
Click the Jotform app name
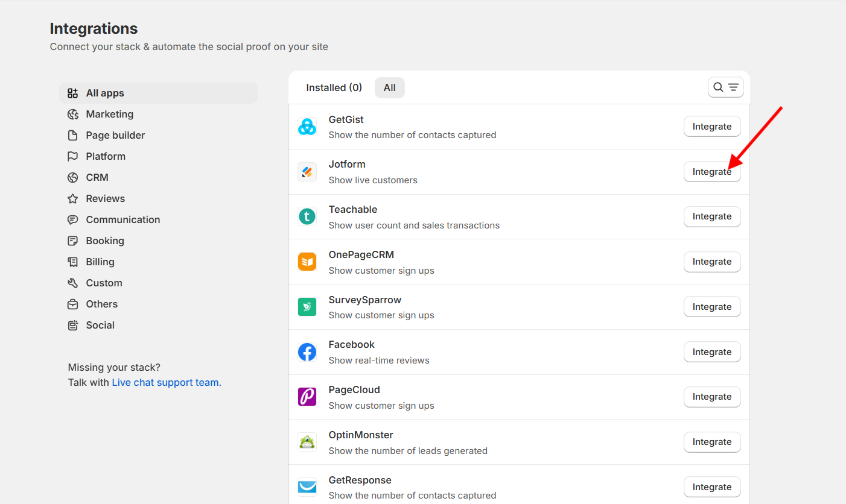coord(347,164)
